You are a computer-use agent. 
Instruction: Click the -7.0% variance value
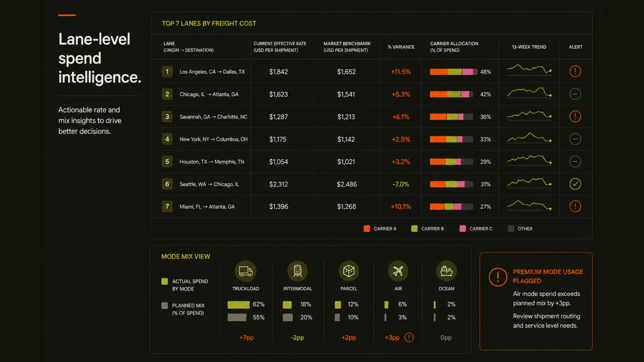(401, 184)
